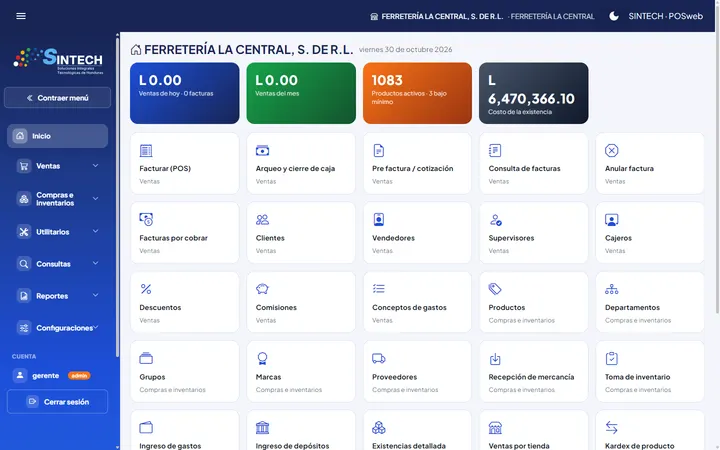Screen dimensions: 720x450
Task: Click Compras e inventarios sidebar icon
Action: [23, 199]
